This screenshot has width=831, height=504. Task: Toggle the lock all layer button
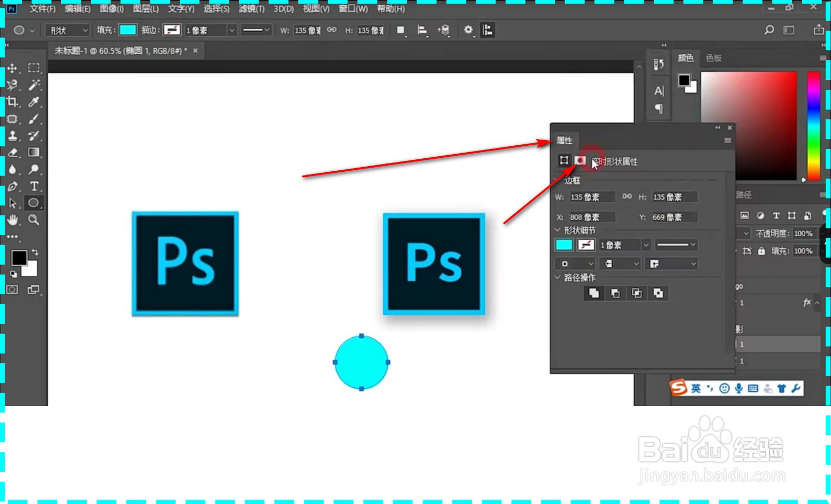point(761,251)
